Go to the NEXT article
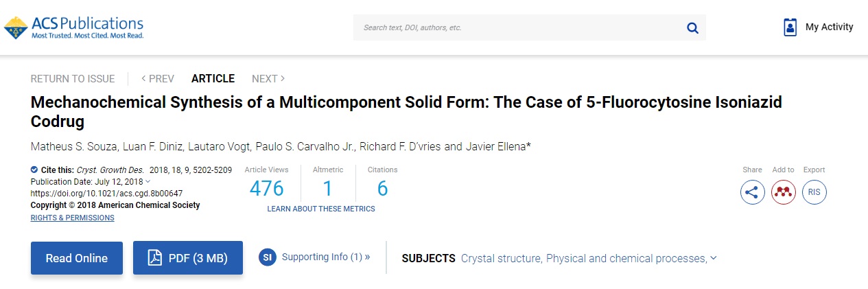 [x=268, y=79]
